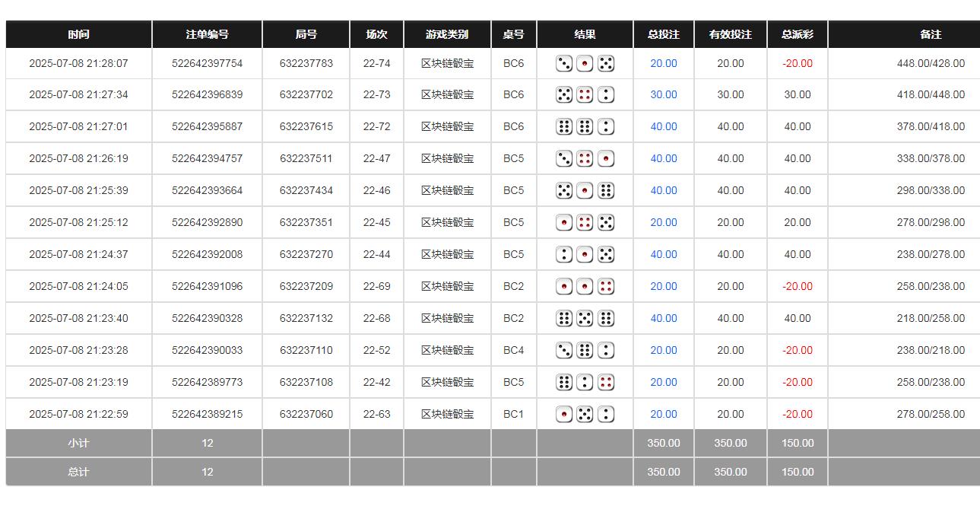980x506 pixels.
Task: Click the red four die in round 22-73
Action: pyautogui.click(x=585, y=95)
